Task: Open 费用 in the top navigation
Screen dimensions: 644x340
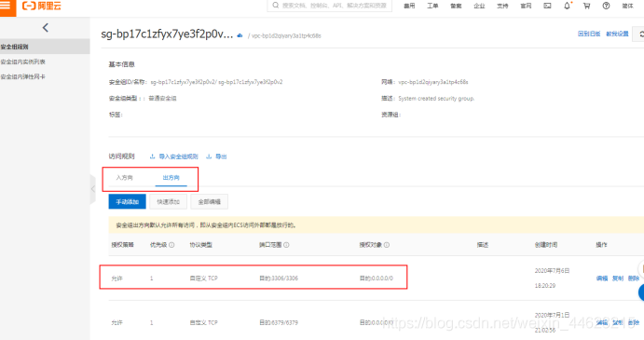Action: tap(409, 6)
